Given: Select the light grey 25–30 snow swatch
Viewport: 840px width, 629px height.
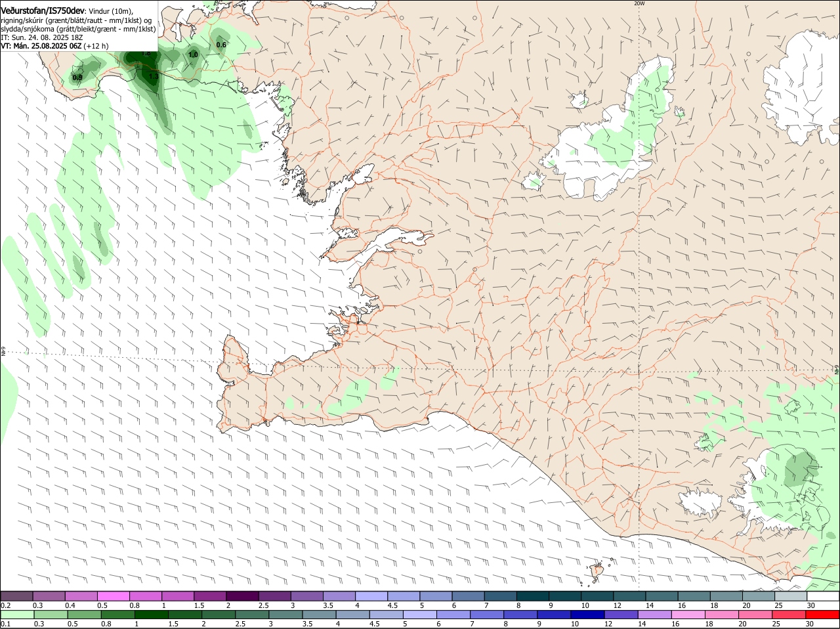Looking at the screenshot, I should point(791,596).
